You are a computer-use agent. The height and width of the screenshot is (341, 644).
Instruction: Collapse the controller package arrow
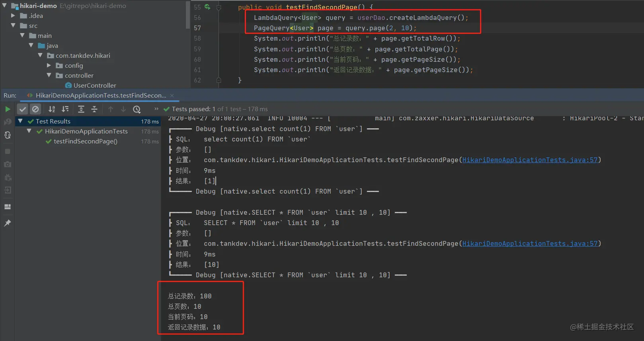coord(49,75)
